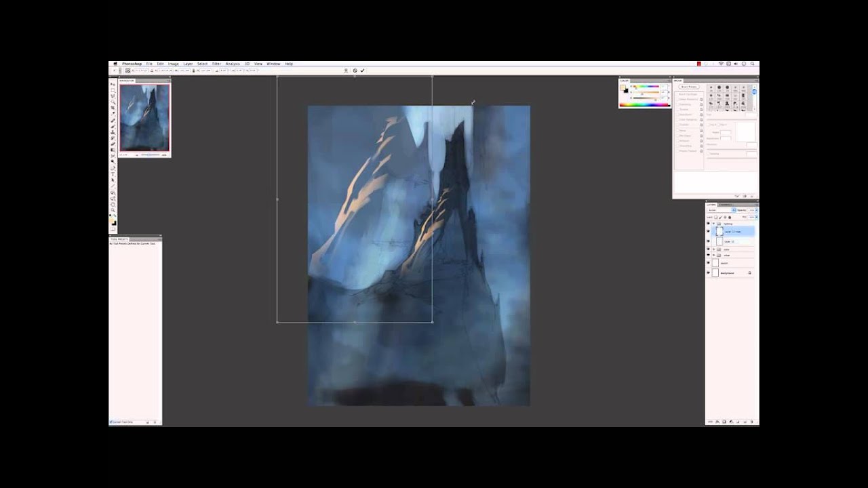Select the Brush tool
This screenshot has height=488, width=868.
pos(113,126)
